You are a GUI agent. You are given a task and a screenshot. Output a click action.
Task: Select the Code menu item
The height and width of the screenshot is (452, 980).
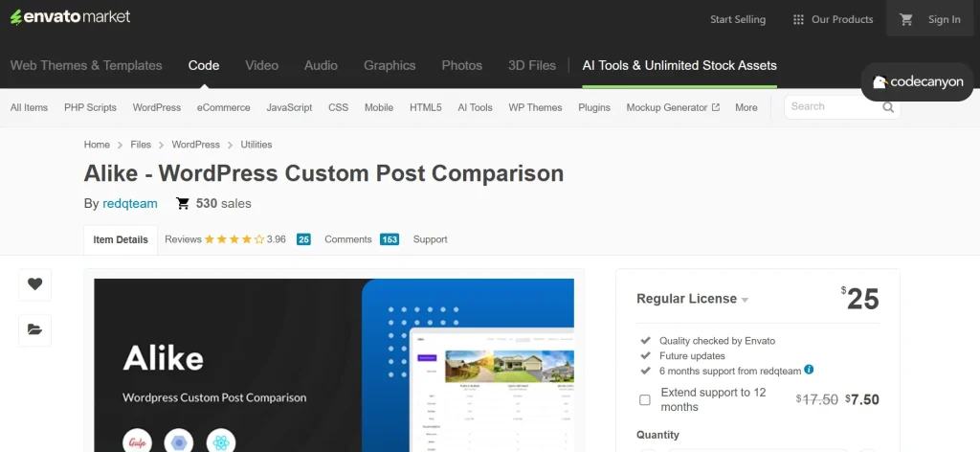coord(204,66)
